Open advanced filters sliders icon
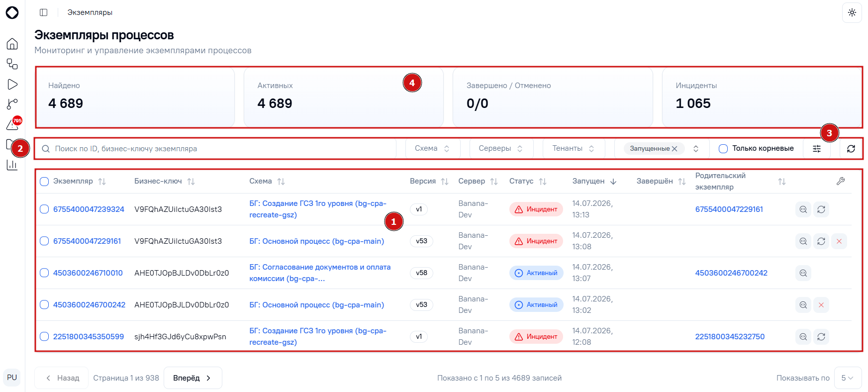Screen dimensions: 868x392 817,149
